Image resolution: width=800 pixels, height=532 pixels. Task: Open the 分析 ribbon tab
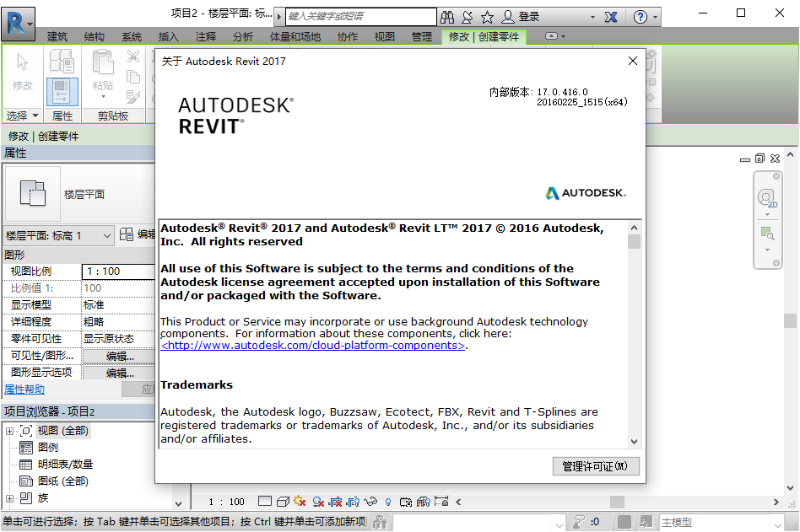pyautogui.click(x=243, y=37)
